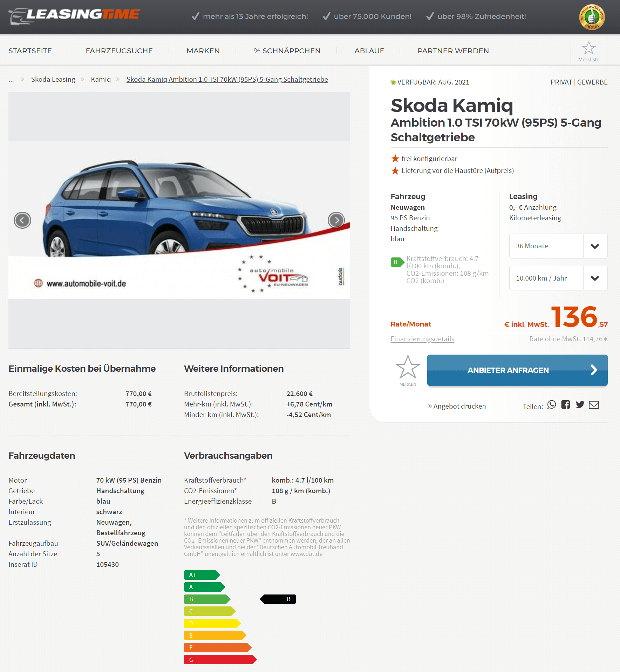Open Skoda Leasing breadcrumb
The image size is (620, 672).
[x=53, y=79]
